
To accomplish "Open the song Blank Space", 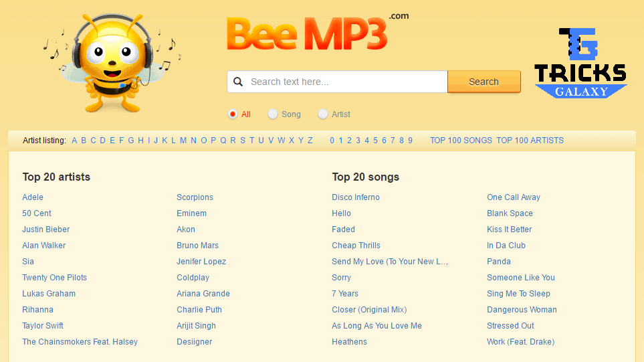I will point(510,213).
